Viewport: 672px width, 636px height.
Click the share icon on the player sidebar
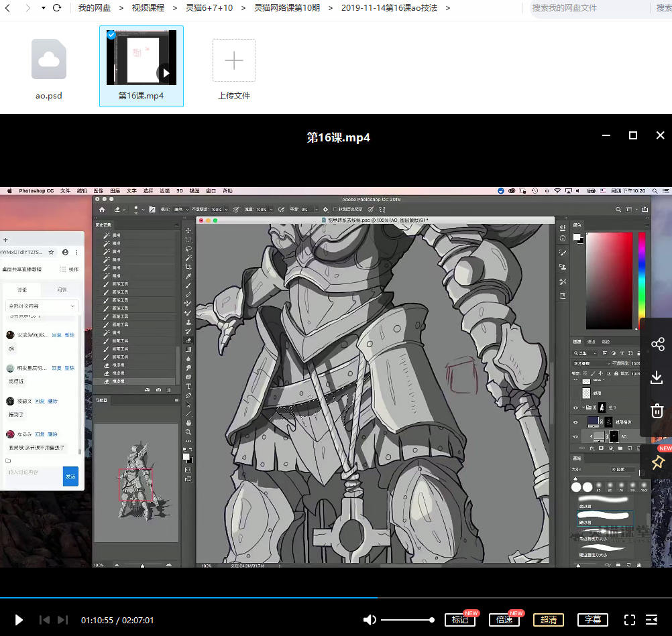[657, 344]
